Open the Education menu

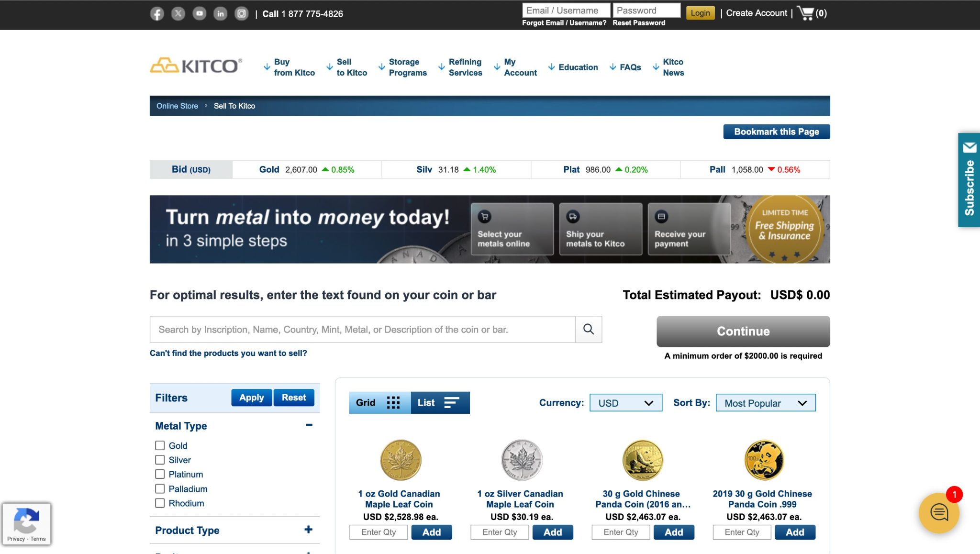tap(579, 67)
